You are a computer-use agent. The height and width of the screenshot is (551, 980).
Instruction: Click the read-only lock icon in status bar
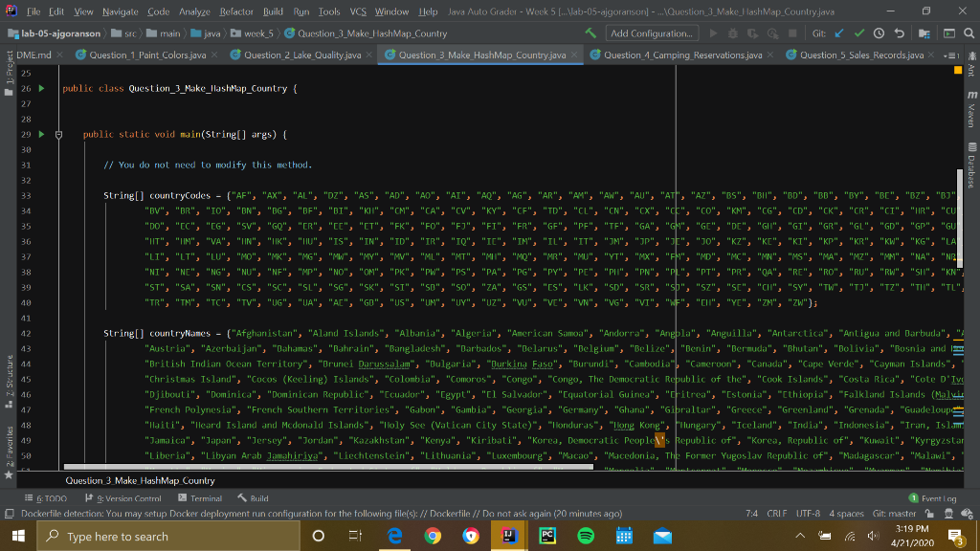pyautogui.click(x=928, y=513)
